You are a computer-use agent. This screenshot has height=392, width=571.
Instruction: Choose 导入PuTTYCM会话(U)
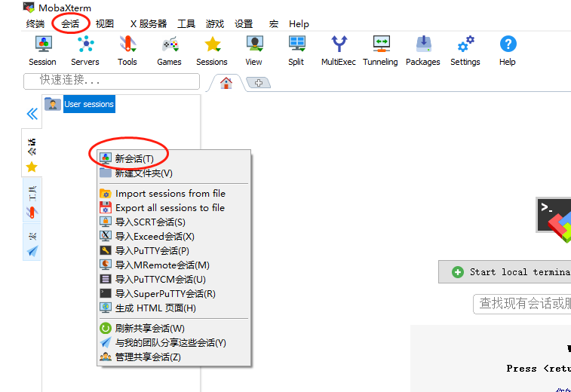coord(174,279)
